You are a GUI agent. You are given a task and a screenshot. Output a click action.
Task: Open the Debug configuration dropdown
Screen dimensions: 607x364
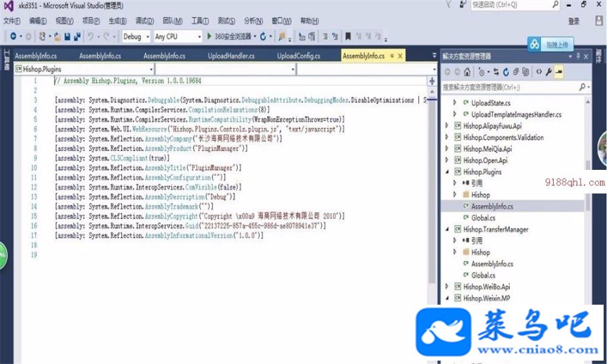pos(136,36)
